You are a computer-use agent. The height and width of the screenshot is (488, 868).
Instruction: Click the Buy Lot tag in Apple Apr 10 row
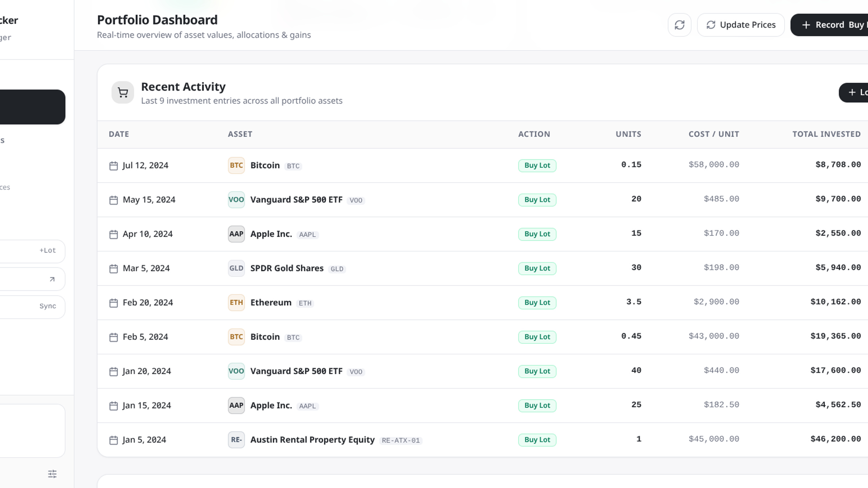537,234
